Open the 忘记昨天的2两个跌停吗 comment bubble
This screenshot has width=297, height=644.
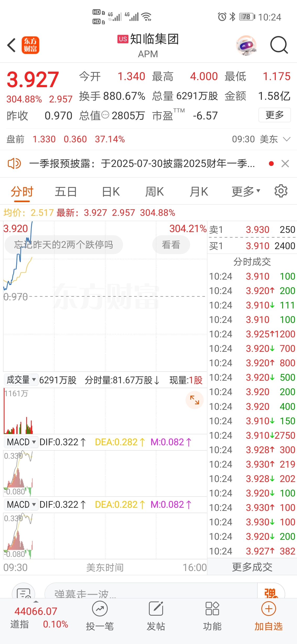(x=64, y=245)
